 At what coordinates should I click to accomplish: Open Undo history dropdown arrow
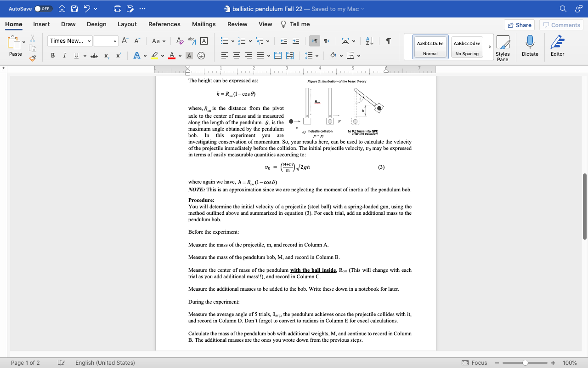point(96,9)
